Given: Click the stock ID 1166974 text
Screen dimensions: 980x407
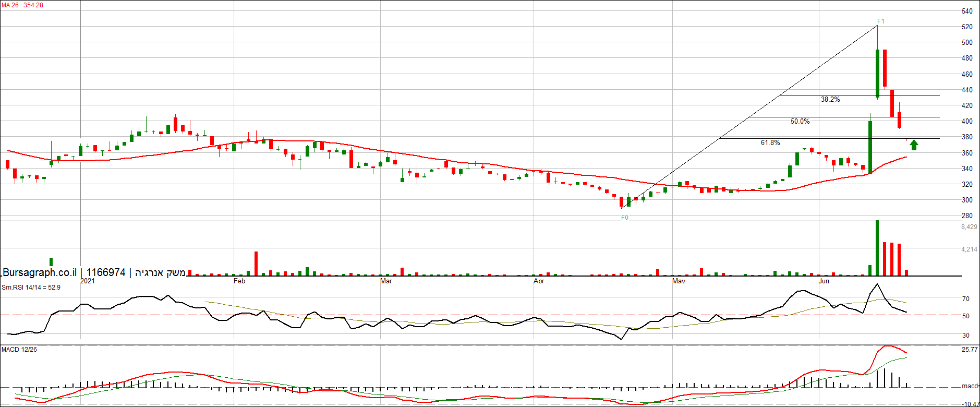Looking at the screenshot, I should [106, 272].
